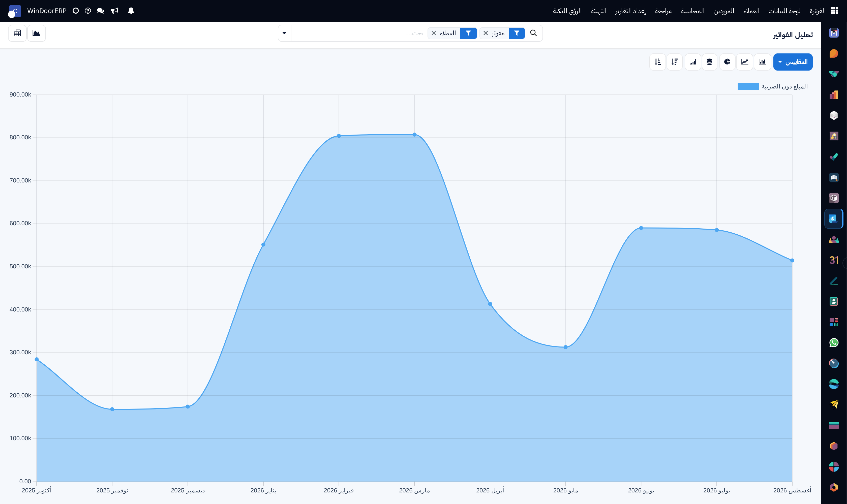The height and width of the screenshot is (504, 847).
Task: Open the contact card sidebar app
Action: (x=834, y=301)
